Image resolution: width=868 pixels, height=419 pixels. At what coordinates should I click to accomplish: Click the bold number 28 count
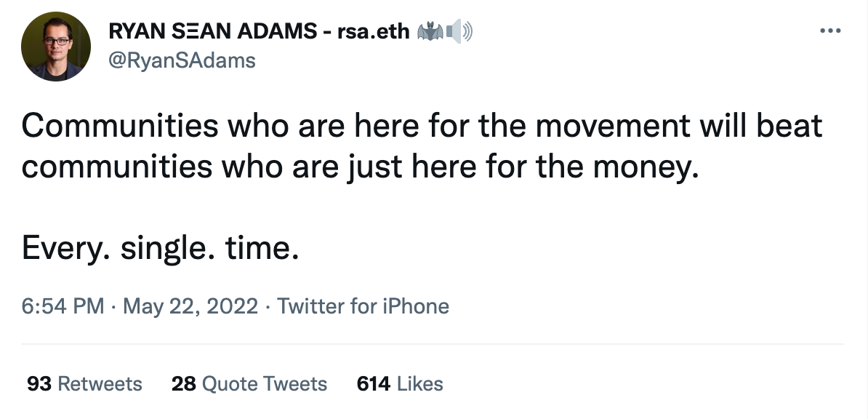pos(184,383)
